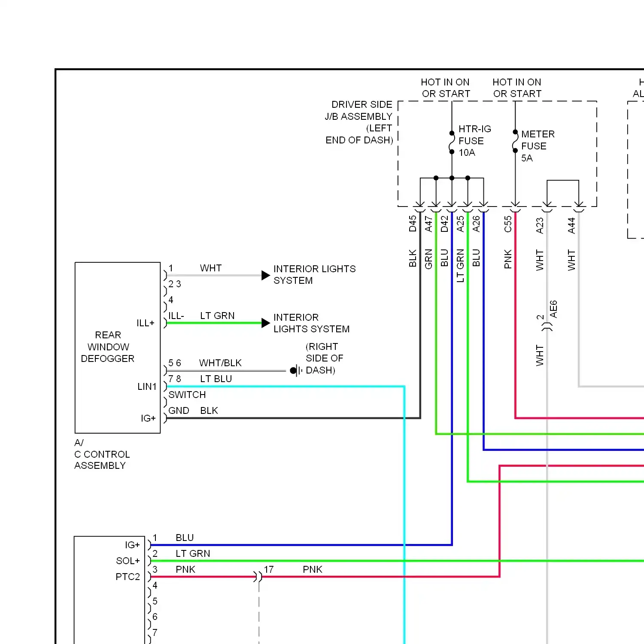Click connector label A23
644x644 pixels.
[x=540, y=225]
